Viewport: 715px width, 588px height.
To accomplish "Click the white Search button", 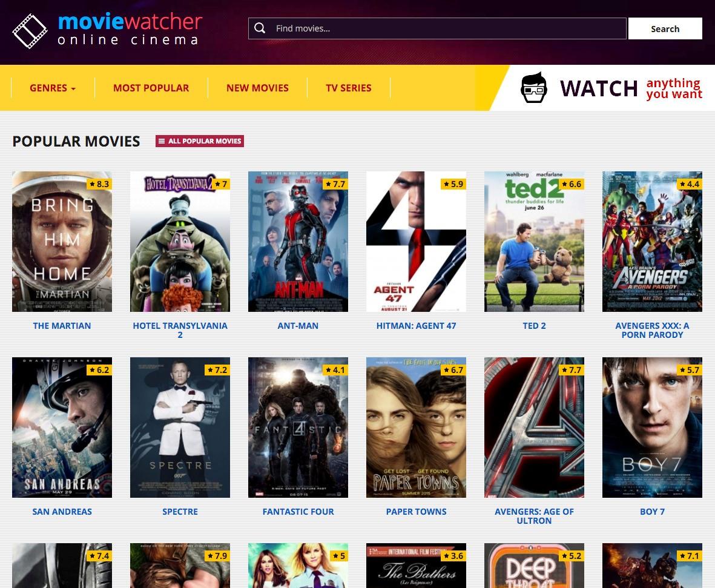I will coord(665,28).
